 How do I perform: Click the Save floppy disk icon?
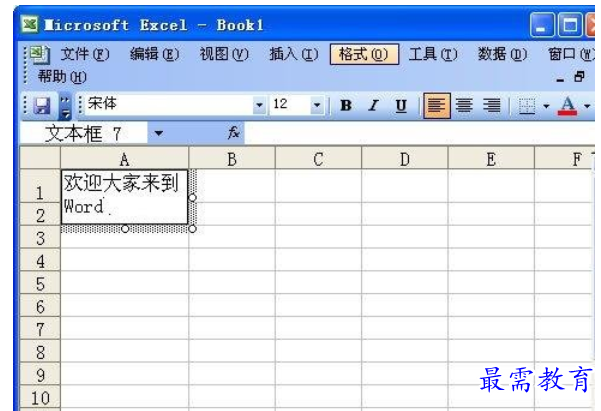tap(42, 105)
